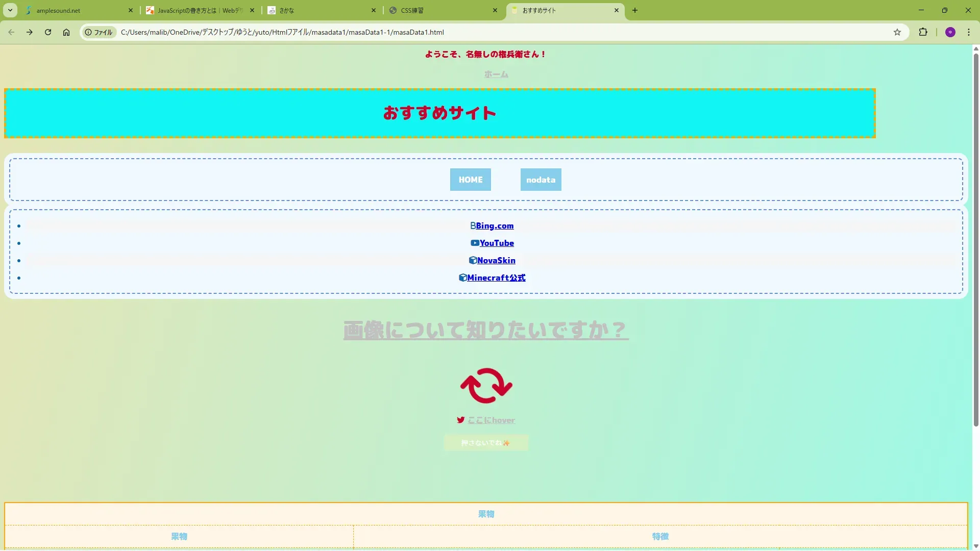Open the Minecraft公式 link
This screenshot has width=980, height=551.
pos(496,278)
